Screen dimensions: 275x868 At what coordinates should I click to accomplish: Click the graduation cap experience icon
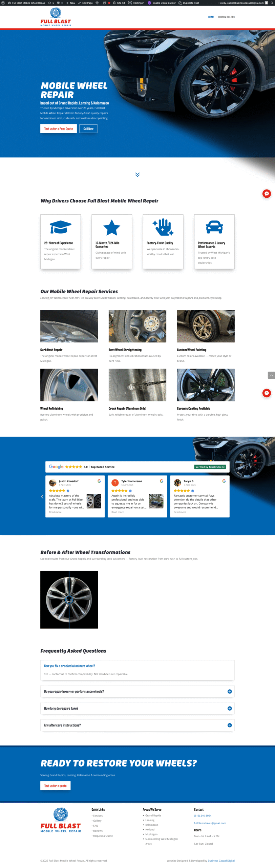(x=61, y=227)
